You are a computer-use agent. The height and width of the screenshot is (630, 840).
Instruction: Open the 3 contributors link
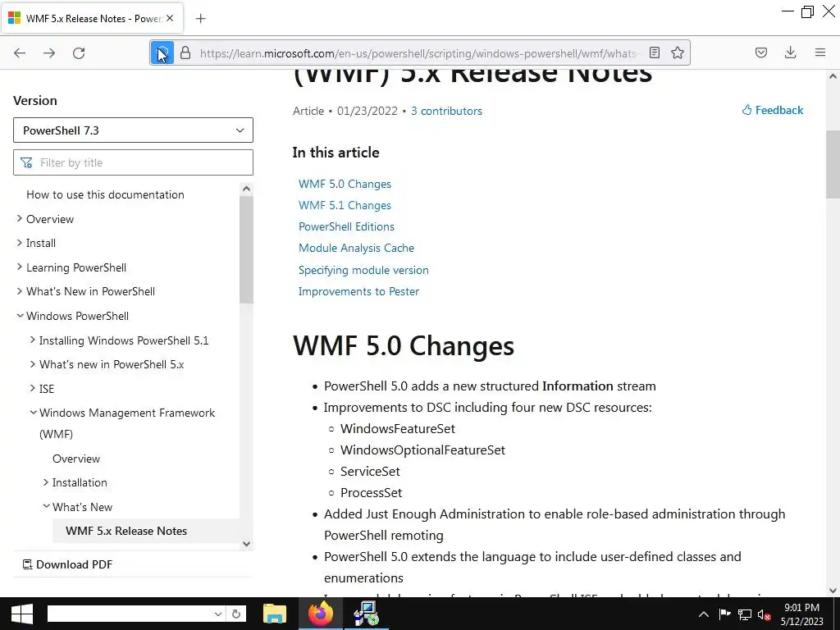pyautogui.click(x=446, y=111)
